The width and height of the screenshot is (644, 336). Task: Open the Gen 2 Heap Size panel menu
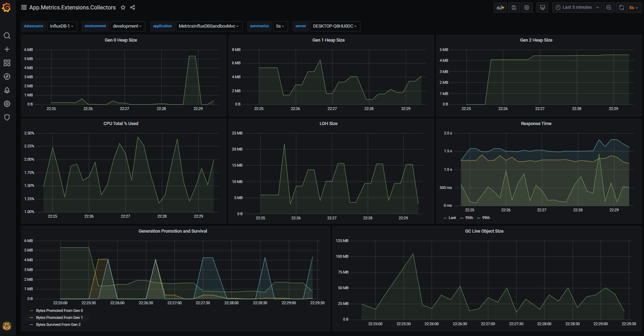[536, 40]
